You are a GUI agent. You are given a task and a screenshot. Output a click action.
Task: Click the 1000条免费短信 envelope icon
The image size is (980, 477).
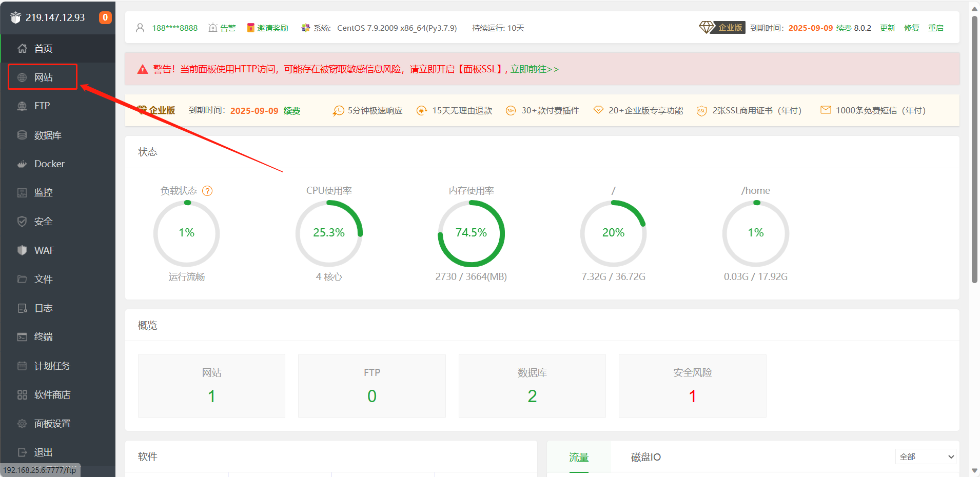826,110
